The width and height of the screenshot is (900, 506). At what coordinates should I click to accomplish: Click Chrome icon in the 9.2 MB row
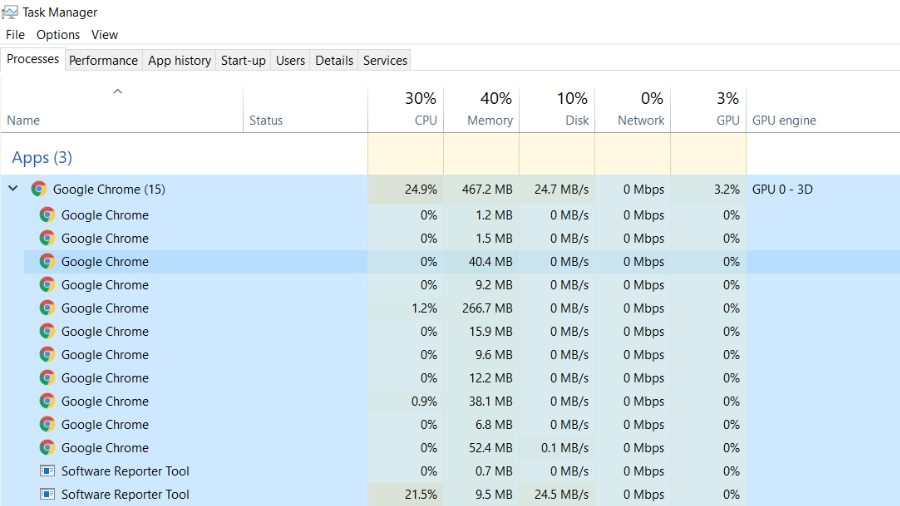[x=47, y=285]
